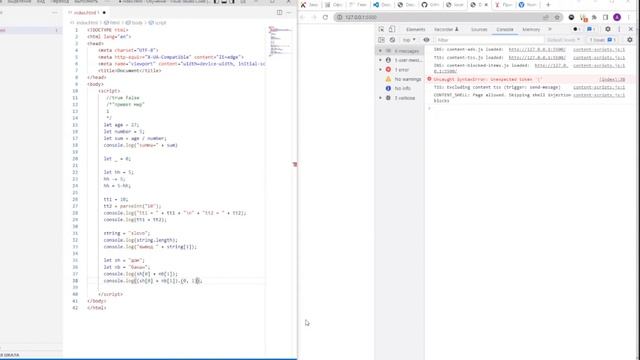The width and height of the screenshot is (640, 360).
Task: Switch to the Sources tab
Action: coord(479,29)
